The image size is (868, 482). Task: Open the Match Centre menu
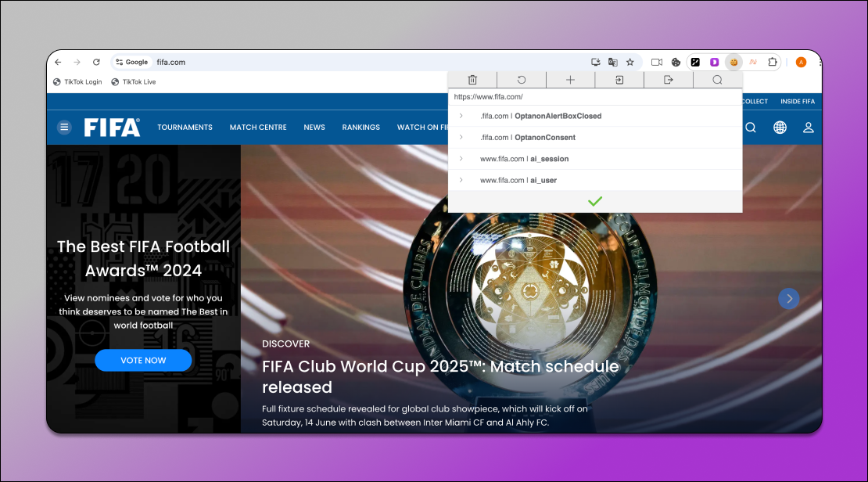tap(258, 128)
